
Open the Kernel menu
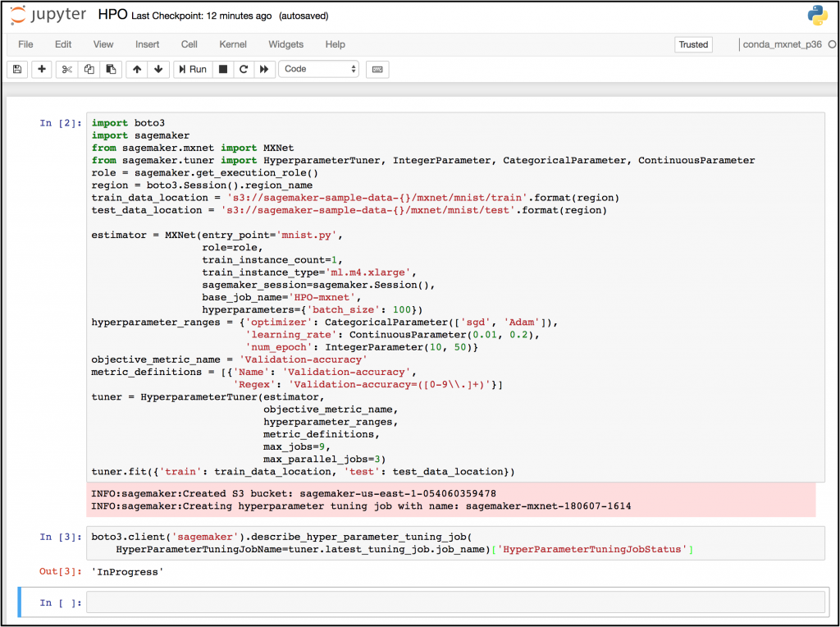point(233,44)
